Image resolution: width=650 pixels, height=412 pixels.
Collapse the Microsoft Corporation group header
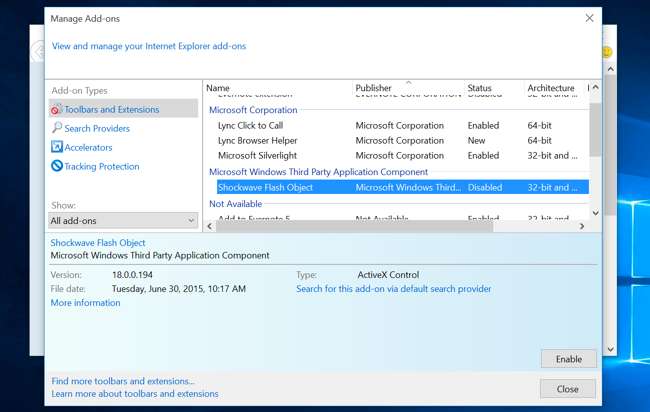point(253,110)
